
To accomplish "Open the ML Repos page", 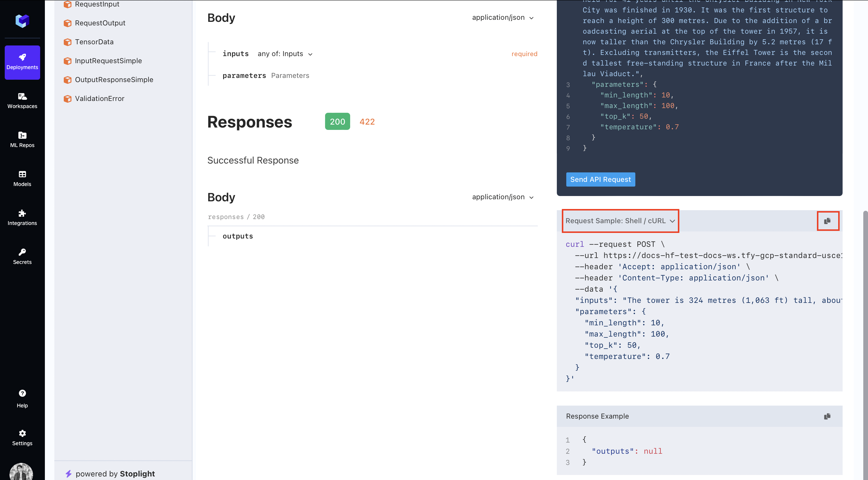I will pos(22,139).
